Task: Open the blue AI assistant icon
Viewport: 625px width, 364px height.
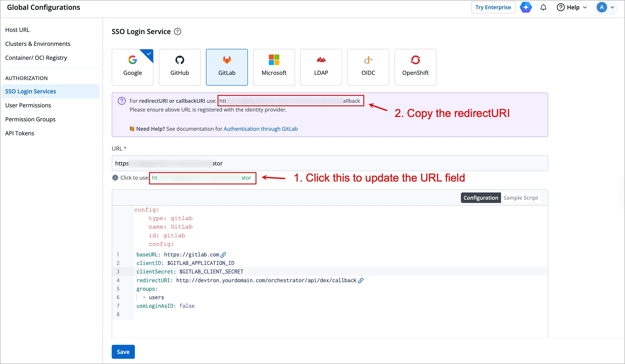Action: pos(525,7)
